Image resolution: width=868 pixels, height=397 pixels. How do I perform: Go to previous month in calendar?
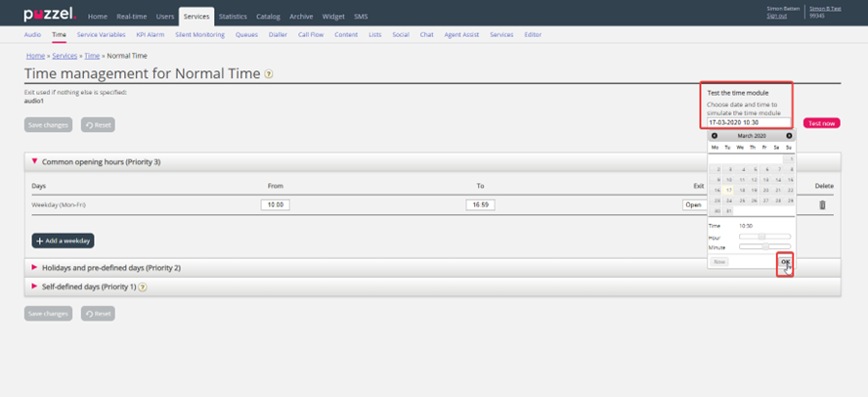click(x=715, y=136)
